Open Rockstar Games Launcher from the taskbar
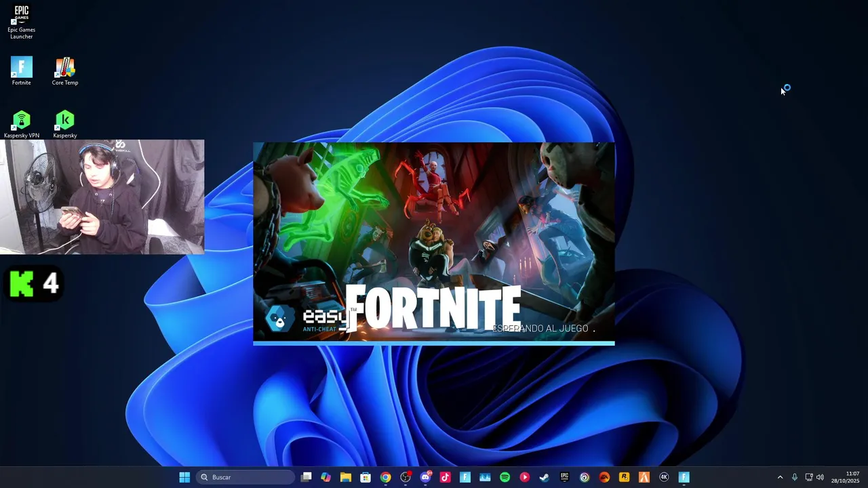Viewport: 868px width, 488px height. (x=624, y=477)
